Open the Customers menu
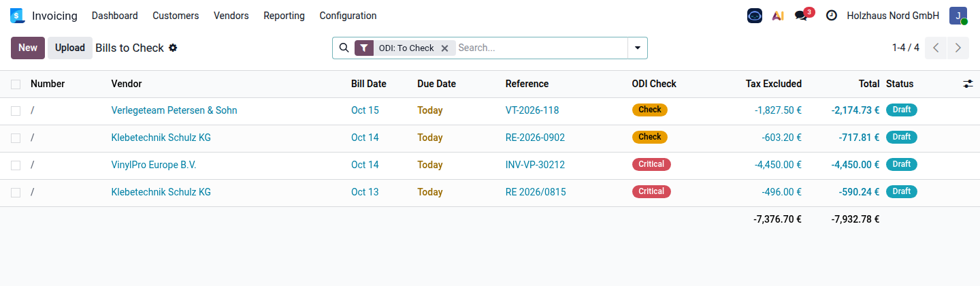Viewport: 980px width, 286px height. [x=176, y=16]
